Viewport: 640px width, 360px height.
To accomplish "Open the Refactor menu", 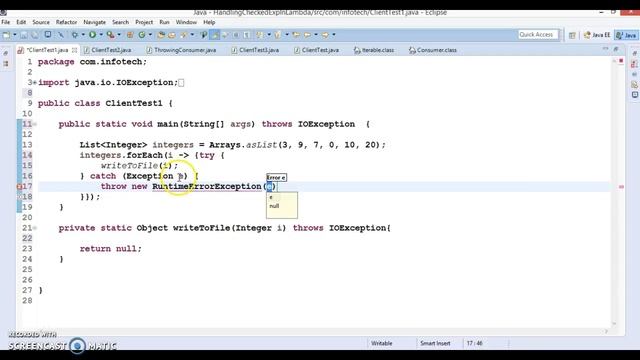I will (66, 22).
